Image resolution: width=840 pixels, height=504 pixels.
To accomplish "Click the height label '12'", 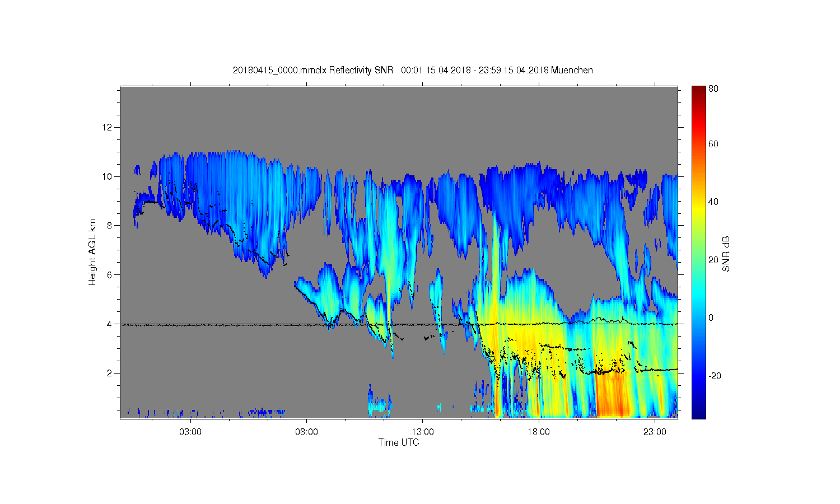I will pyautogui.click(x=108, y=127).
